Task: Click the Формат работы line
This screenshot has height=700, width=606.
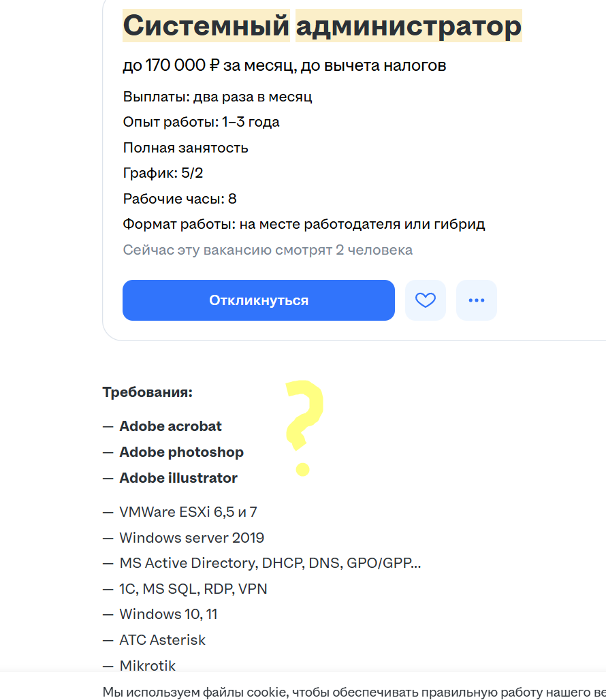Action: [x=304, y=223]
